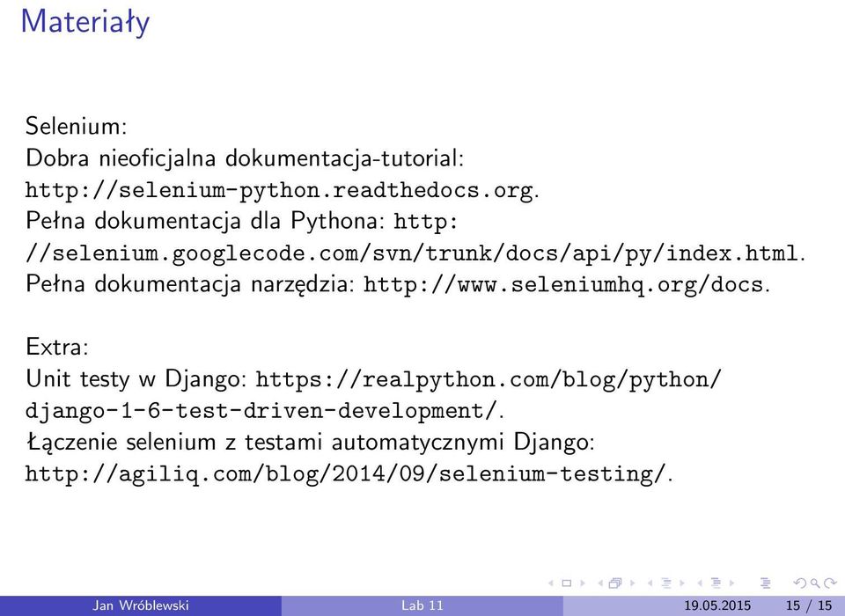845x616 pixels.
Task: Open the agiliq.com selenium-testing link
Action: click(346, 474)
